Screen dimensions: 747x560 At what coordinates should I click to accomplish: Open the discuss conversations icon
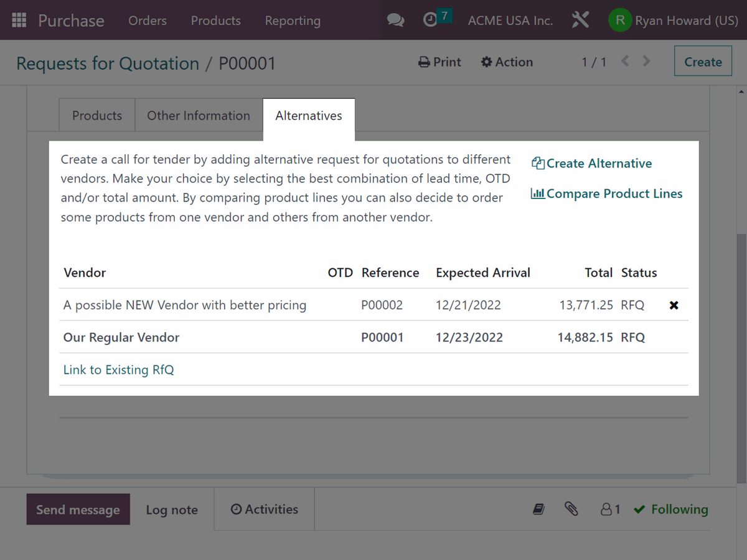coord(395,21)
